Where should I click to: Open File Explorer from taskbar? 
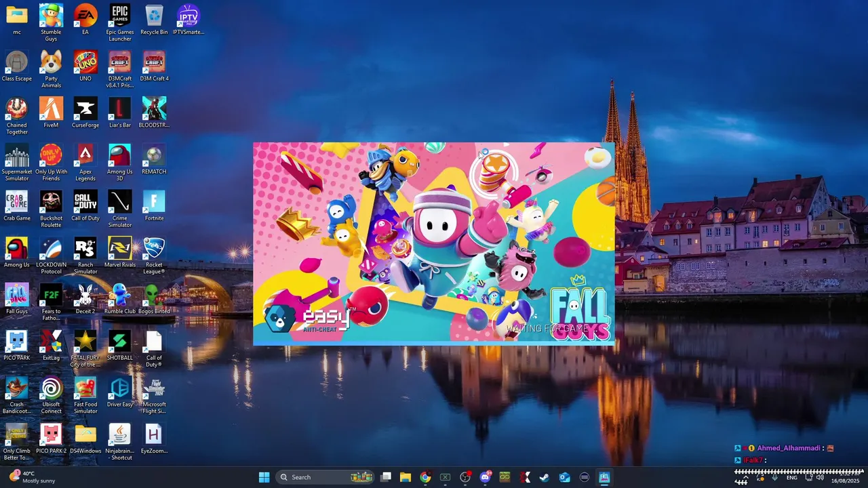pos(406,477)
